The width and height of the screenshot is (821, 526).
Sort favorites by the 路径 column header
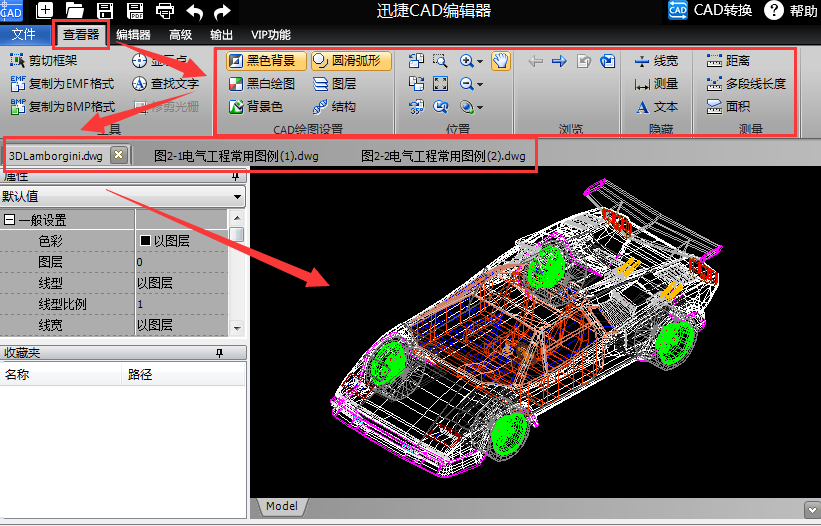tap(183, 375)
